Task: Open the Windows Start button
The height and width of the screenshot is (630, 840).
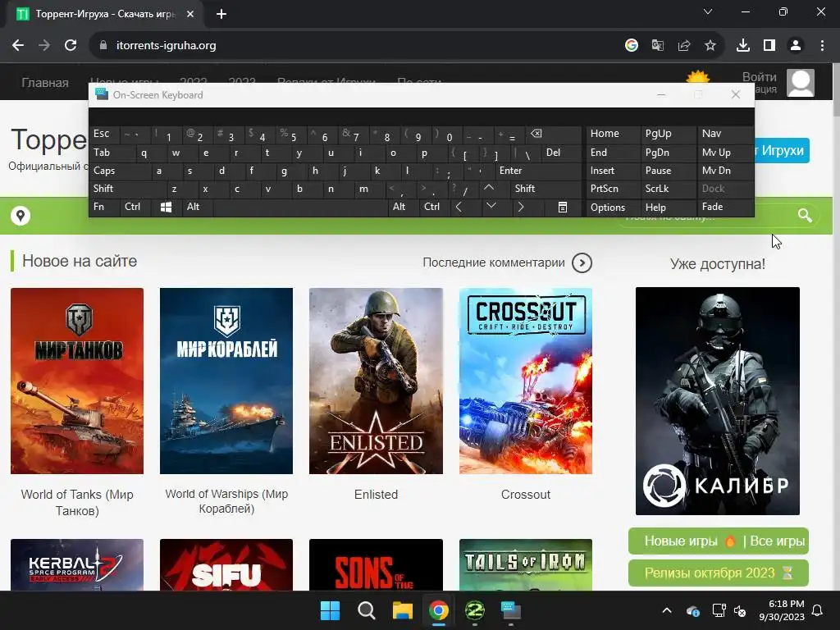Action: (330, 610)
